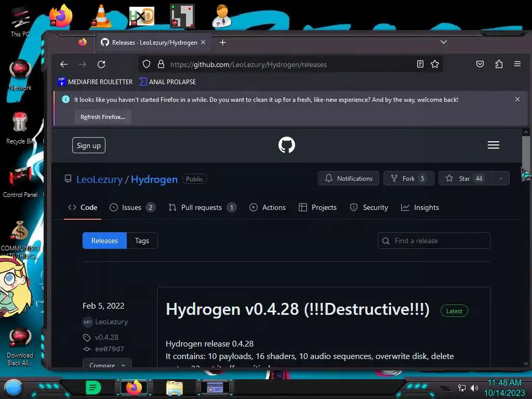
Task: Open File Explorer from the taskbar
Action: pos(175,388)
